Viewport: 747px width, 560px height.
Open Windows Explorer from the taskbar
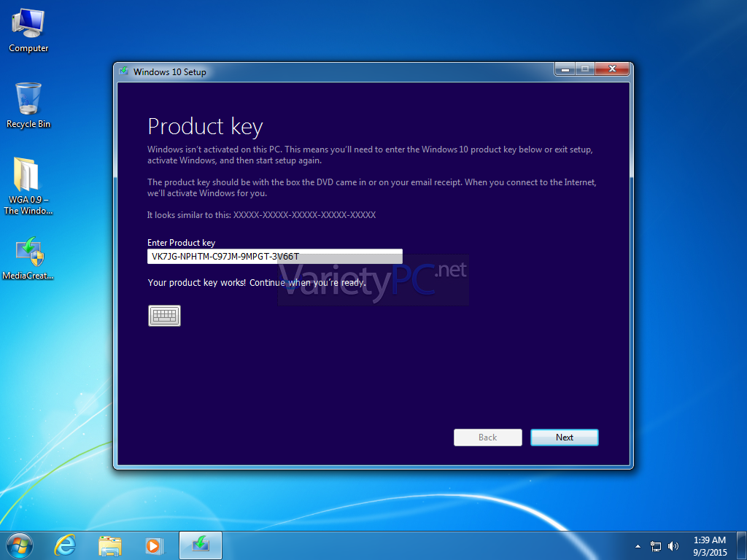[x=109, y=545]
